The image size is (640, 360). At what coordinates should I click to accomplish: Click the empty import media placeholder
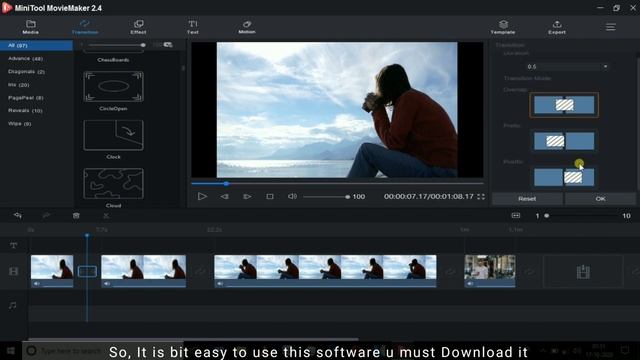pyautogui.click(x=583, y=271)
